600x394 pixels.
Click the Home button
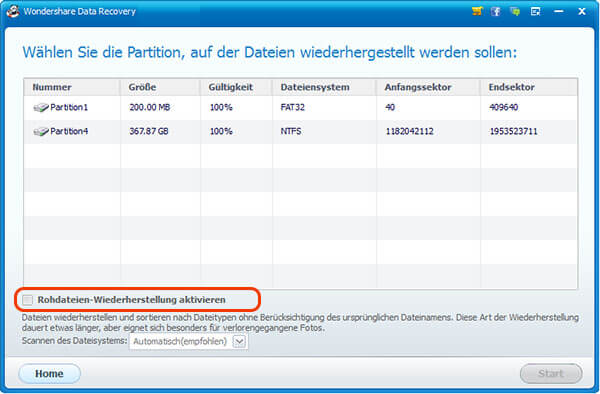[x=49, y=373]
